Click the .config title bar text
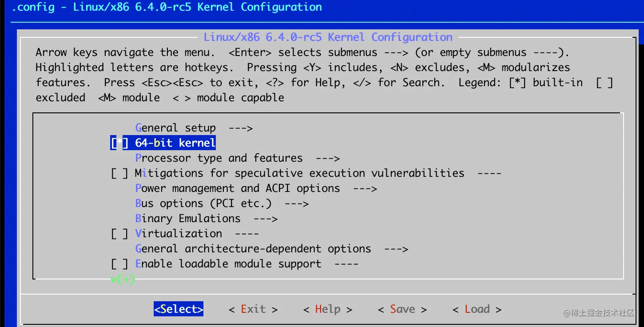This screenshot has height=327, width=644. [x=167, y=7]
